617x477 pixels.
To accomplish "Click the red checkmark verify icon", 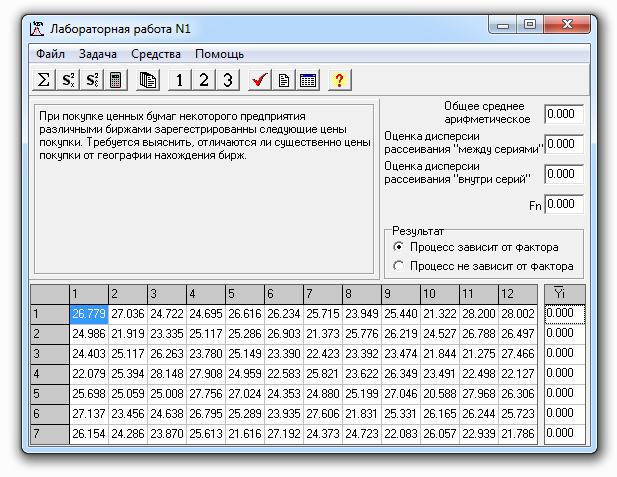I will pos(260,80).
